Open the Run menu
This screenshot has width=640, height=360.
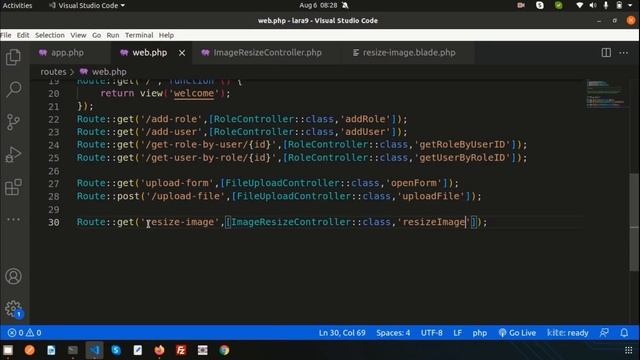coord(113,35)
